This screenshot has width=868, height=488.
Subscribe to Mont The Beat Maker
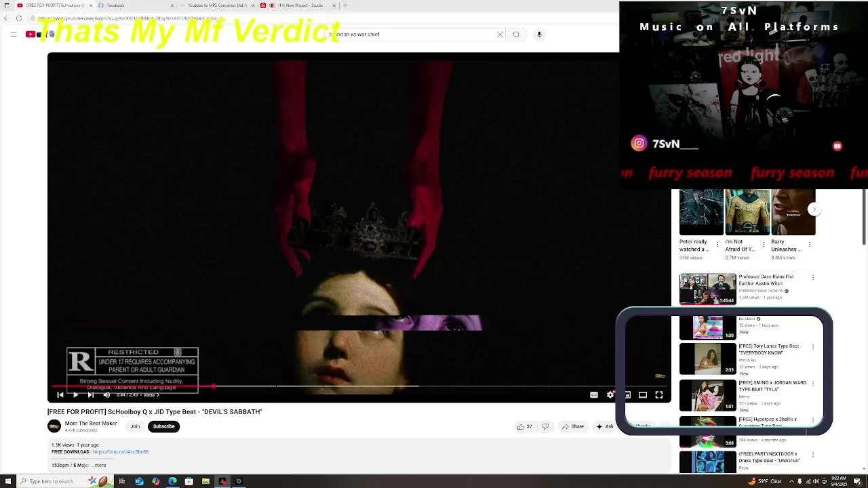pyautogui.click(x=163, y=426)
